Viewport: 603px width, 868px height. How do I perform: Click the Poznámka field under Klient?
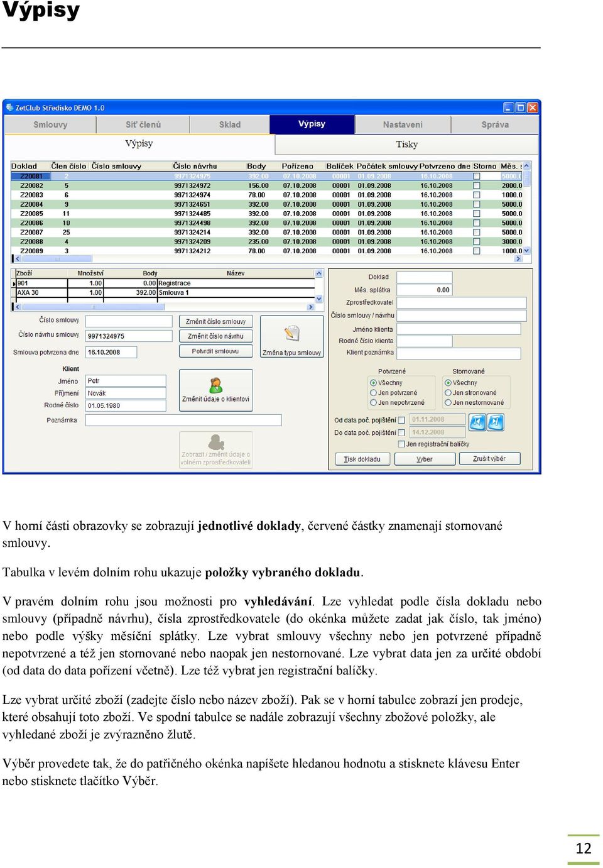(183, 420)
